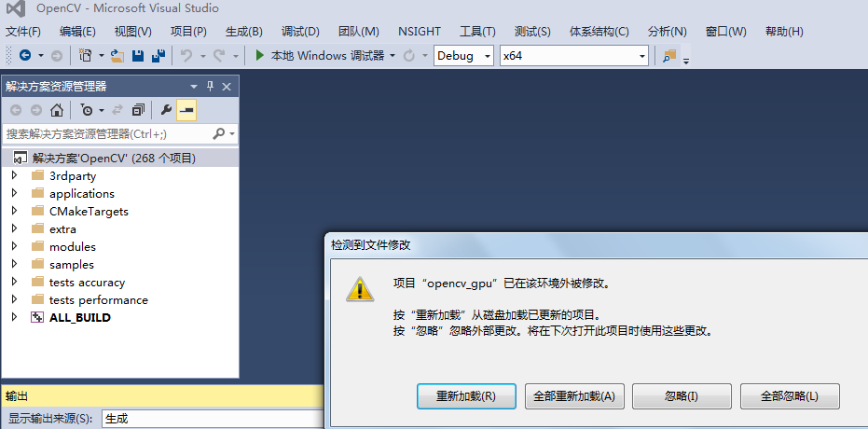Open the toolbar overflow options arrow
Viewport: 868px width, 429px height.
(686, 60)
